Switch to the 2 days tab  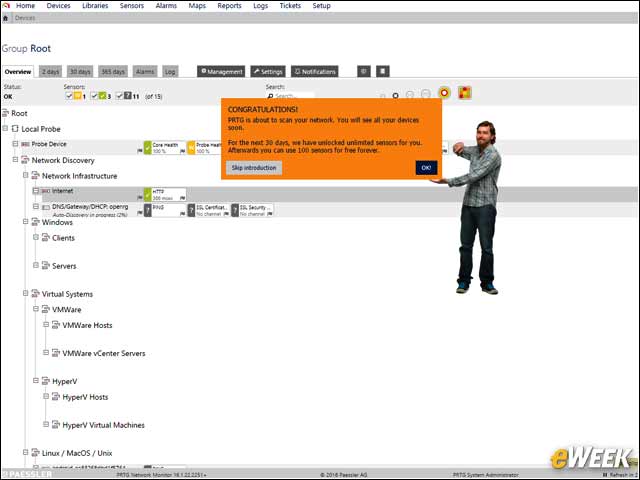(x=51, y=71)
